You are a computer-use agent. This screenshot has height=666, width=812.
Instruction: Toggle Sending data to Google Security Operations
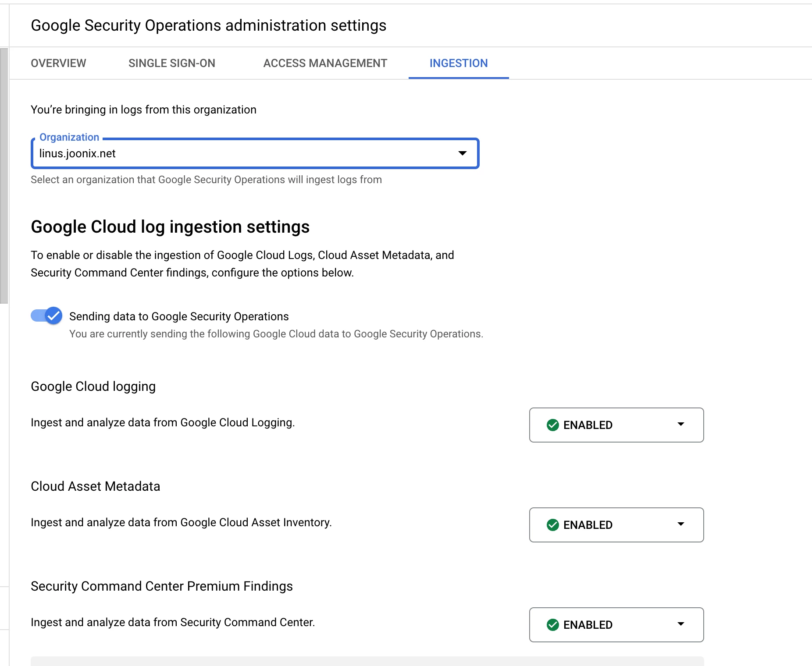point(46,315)
